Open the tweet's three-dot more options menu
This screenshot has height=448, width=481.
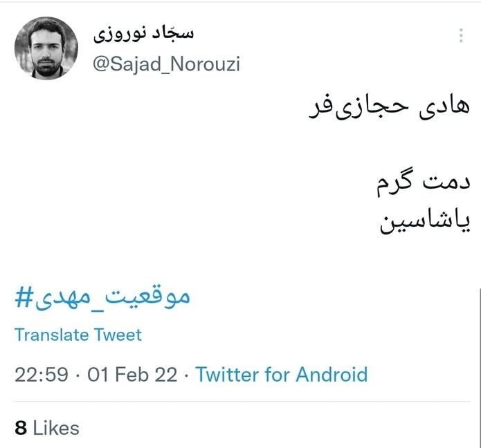[x=462, y=36]
